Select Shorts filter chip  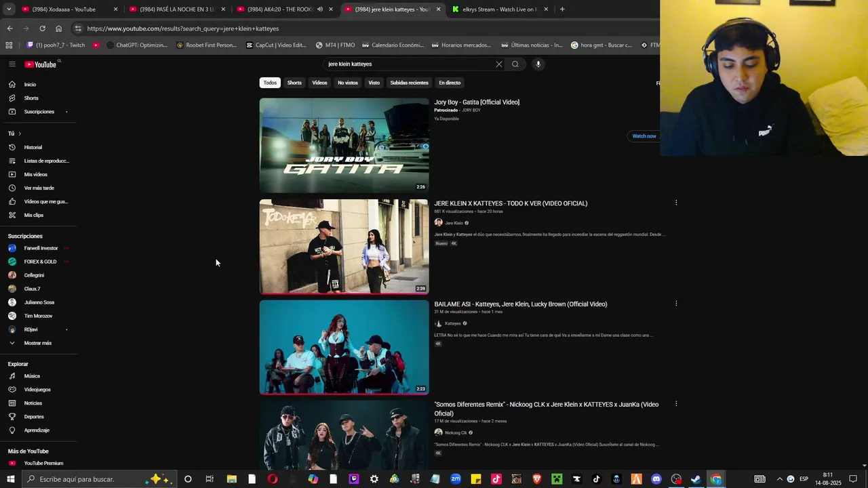294,83
